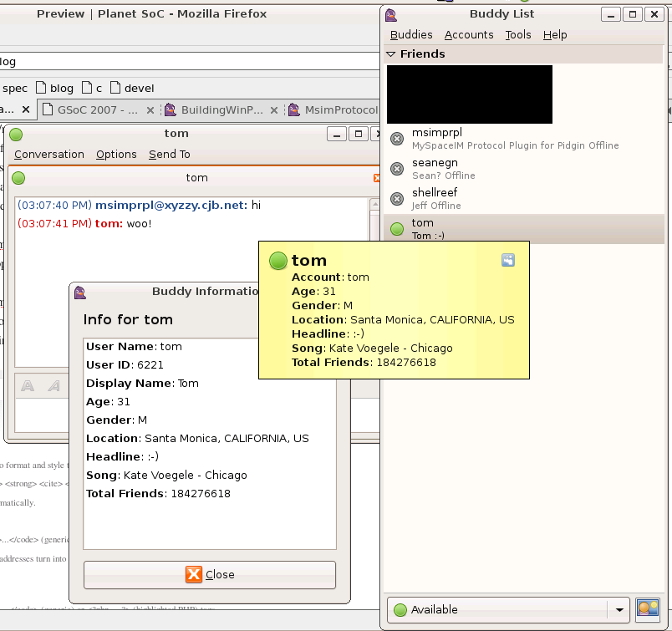
Task: Click msimprpl's offline status icon
Action: click(397, 139)
